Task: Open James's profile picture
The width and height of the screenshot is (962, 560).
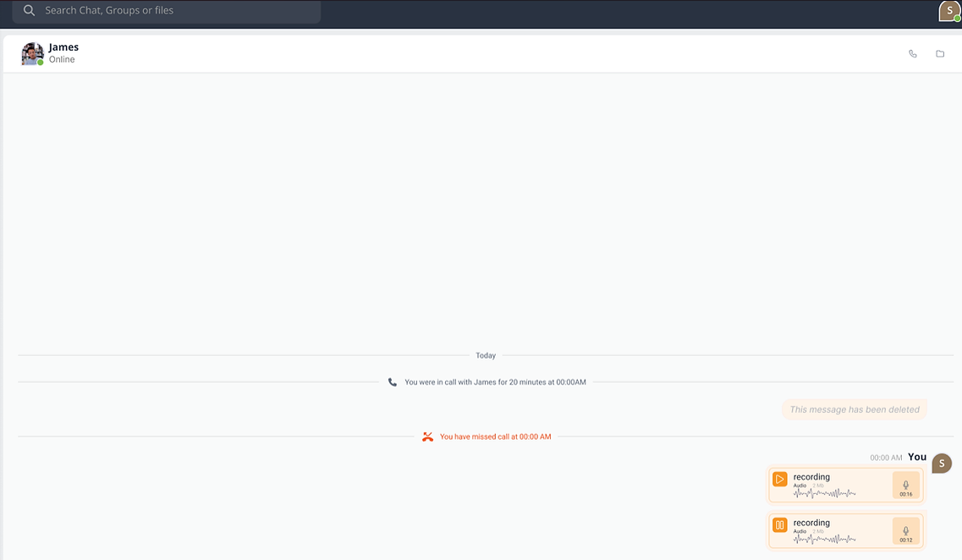Action: [x=32, y=53]
